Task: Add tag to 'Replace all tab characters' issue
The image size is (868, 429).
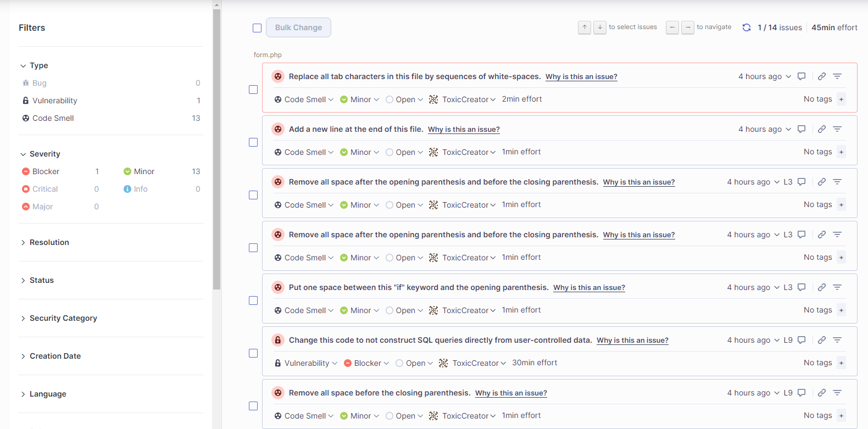Action: click(841, 99)
